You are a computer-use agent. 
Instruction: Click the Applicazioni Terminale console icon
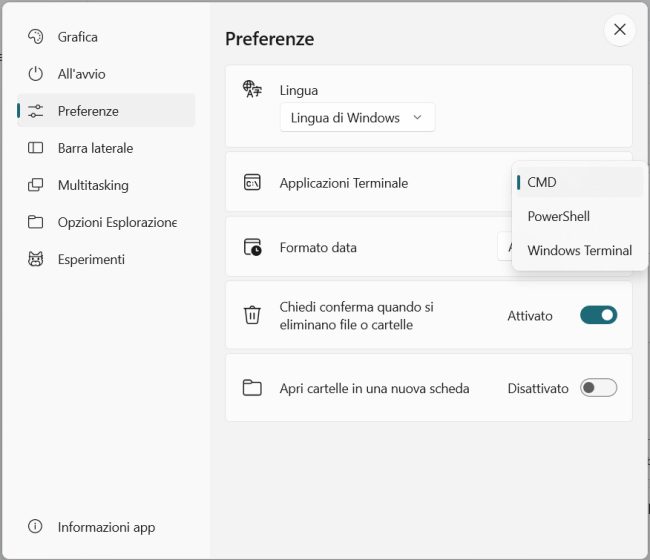(252, 182)
